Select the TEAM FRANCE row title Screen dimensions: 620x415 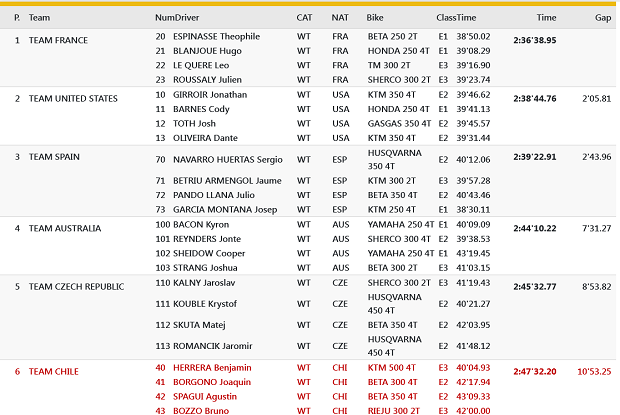click(x=59, y=40)
